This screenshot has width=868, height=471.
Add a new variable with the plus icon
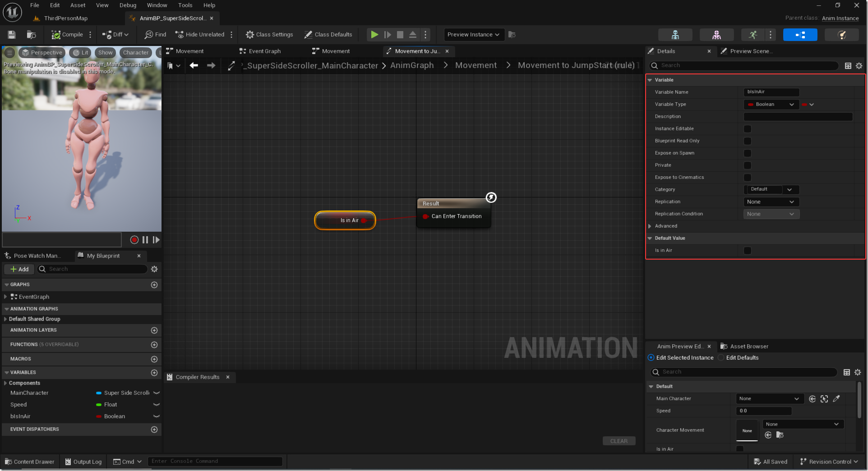click(x=154, y=373)
